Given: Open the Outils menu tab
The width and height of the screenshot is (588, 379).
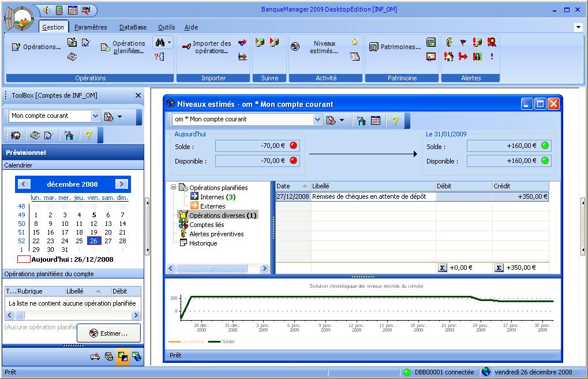Looking at the screenshot, I should [166, 27].
